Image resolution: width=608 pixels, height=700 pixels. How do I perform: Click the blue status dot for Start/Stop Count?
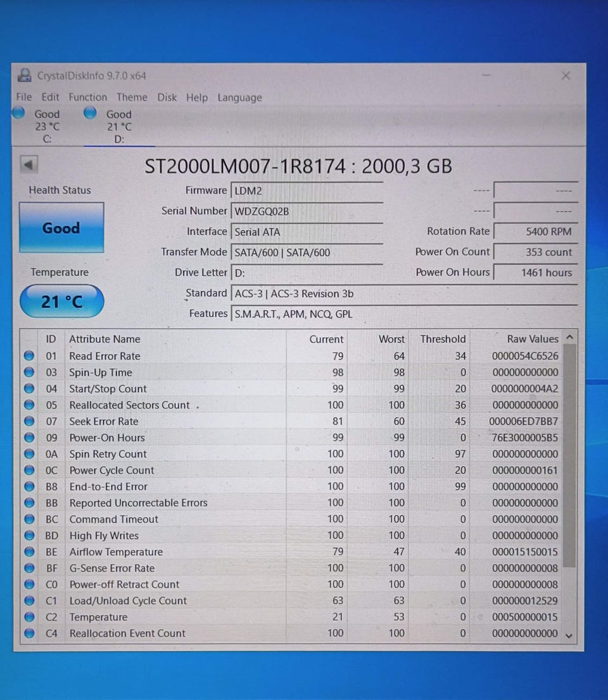pyautogui.click(x=29, y=388)
